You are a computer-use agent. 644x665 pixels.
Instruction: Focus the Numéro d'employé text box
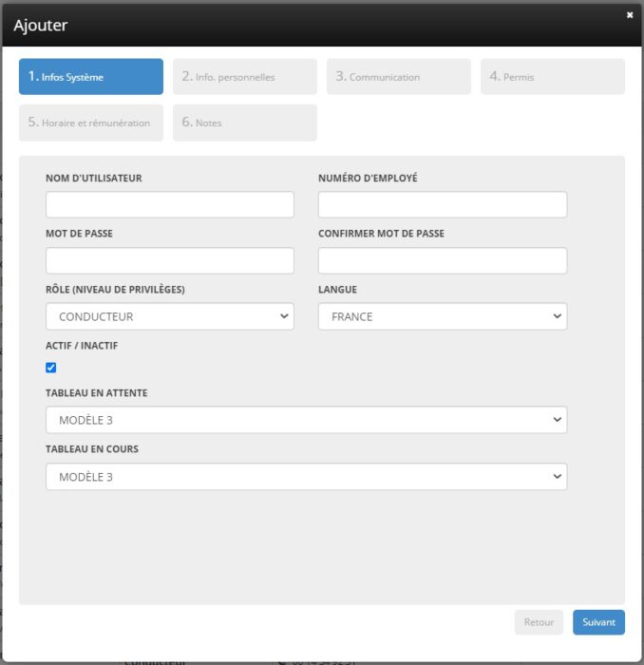click(x=442, y=204)
